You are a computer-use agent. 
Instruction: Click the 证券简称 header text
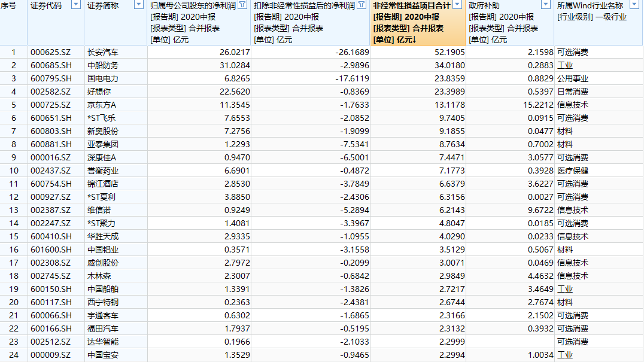coord(103,6)
